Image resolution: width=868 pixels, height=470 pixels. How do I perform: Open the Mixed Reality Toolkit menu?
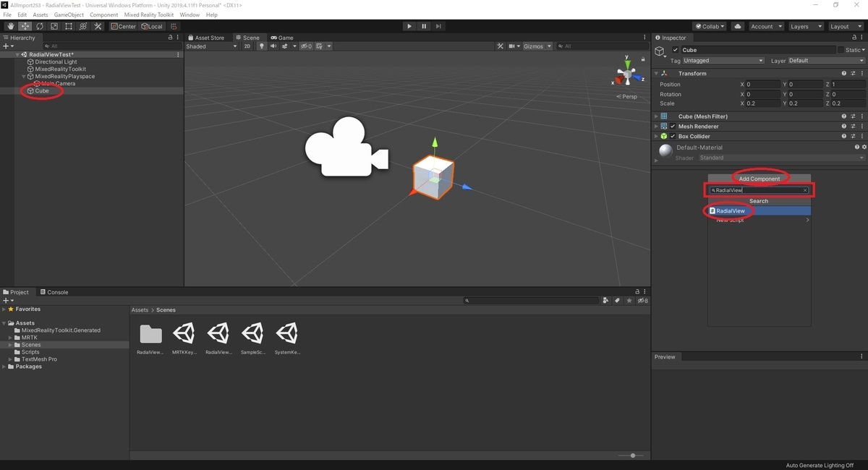coord(150,14)
